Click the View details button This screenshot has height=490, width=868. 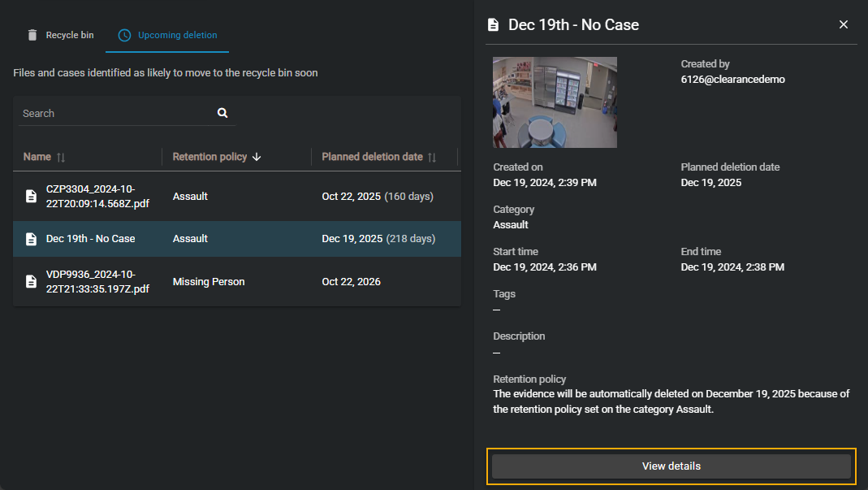671,466
